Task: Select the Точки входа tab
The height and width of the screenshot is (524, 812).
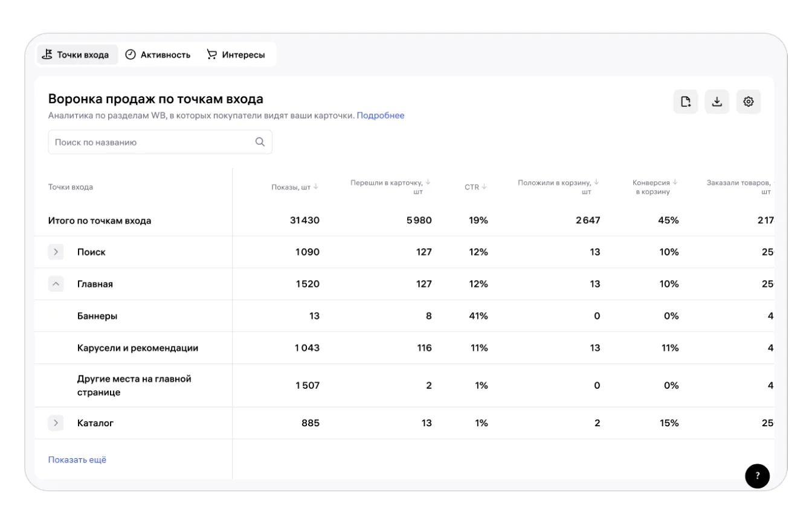Action: point(76,55)
